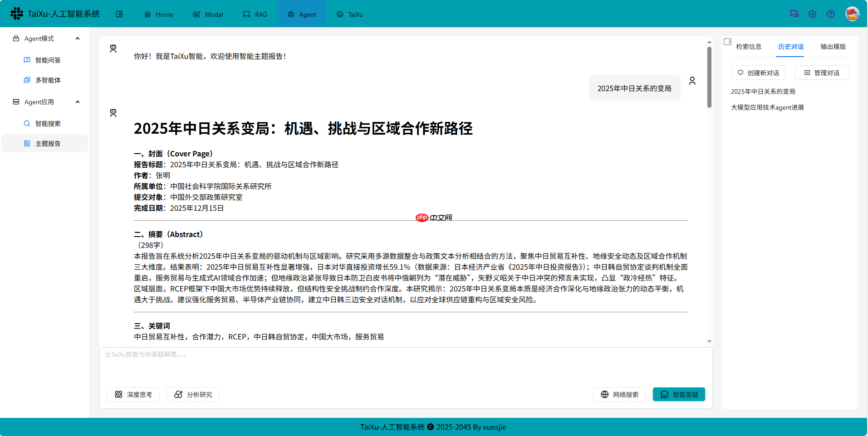The width and height of the screenshot is (868, 436).
Task: Select the 主题报告 icon in sidebar
Action: pyautogui.click(x=27, y=143)
